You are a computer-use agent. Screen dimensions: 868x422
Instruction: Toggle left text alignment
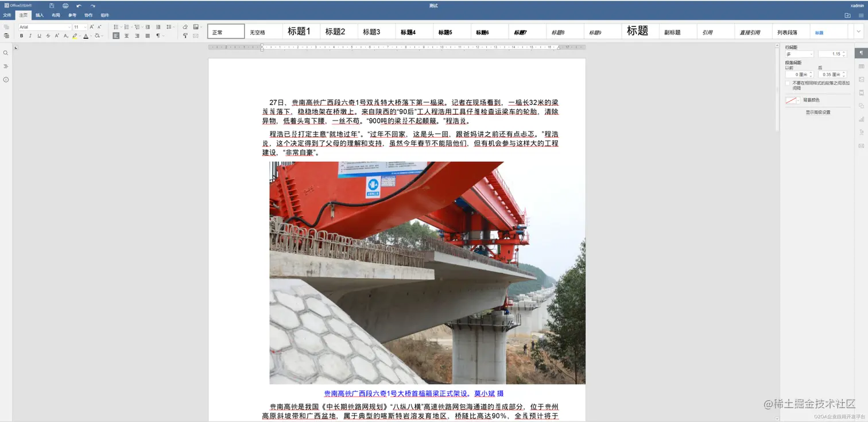tap(117, 36)
